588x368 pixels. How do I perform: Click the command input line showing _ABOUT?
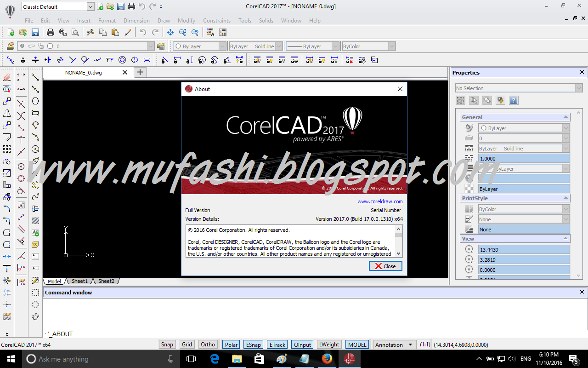coord(315,334)
